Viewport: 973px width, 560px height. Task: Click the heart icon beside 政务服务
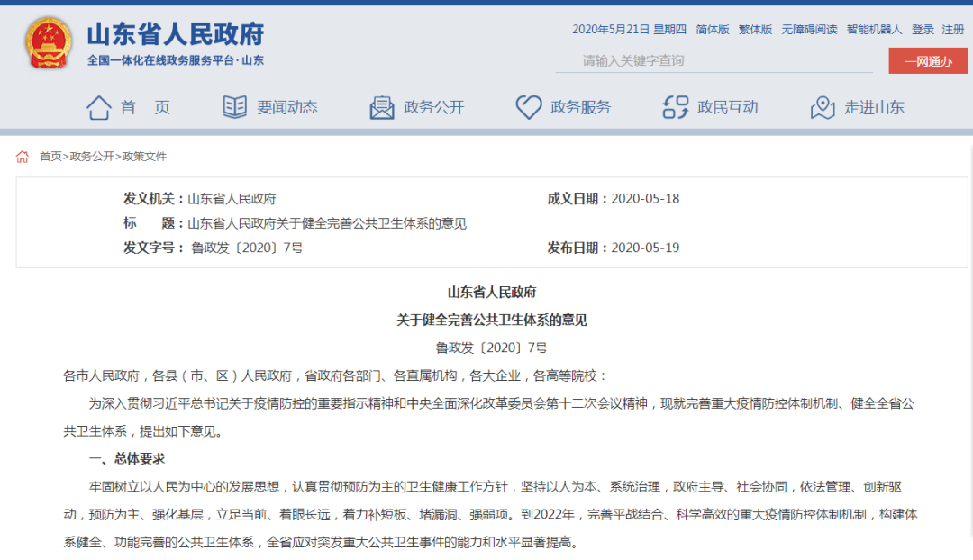[529, 107]
